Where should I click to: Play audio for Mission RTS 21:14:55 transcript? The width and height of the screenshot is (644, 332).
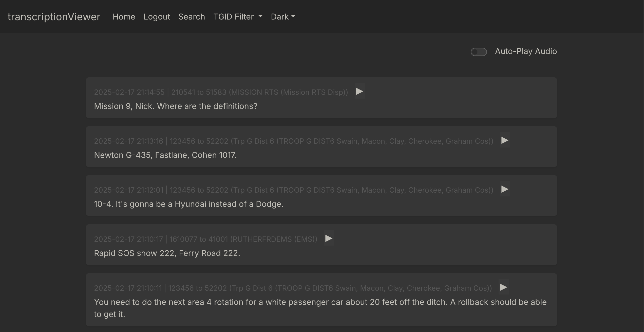click(359, 91)
